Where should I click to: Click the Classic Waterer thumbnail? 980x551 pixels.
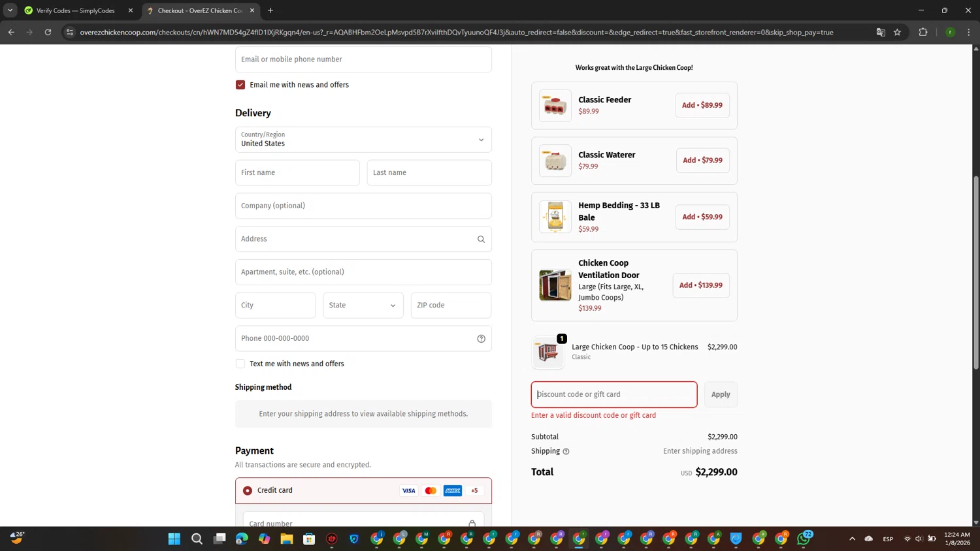coord(555,161)
